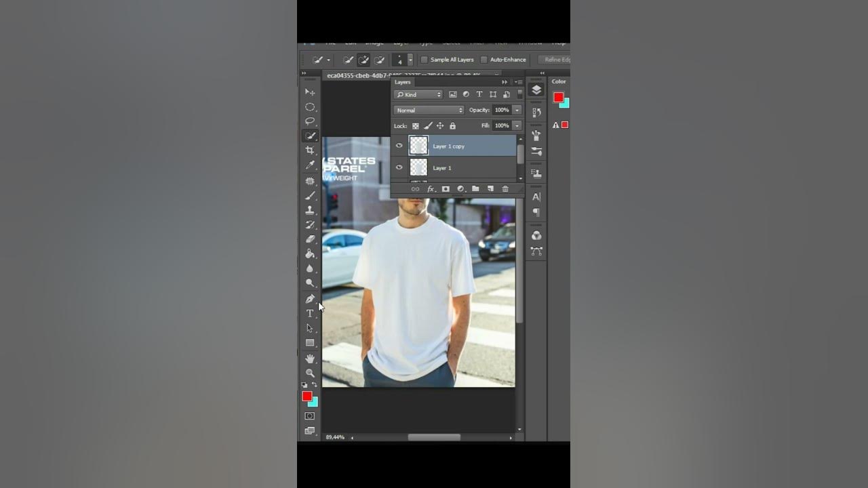Open Character panel from dock
Screen dimensions: 868x488
pos(536,197)
